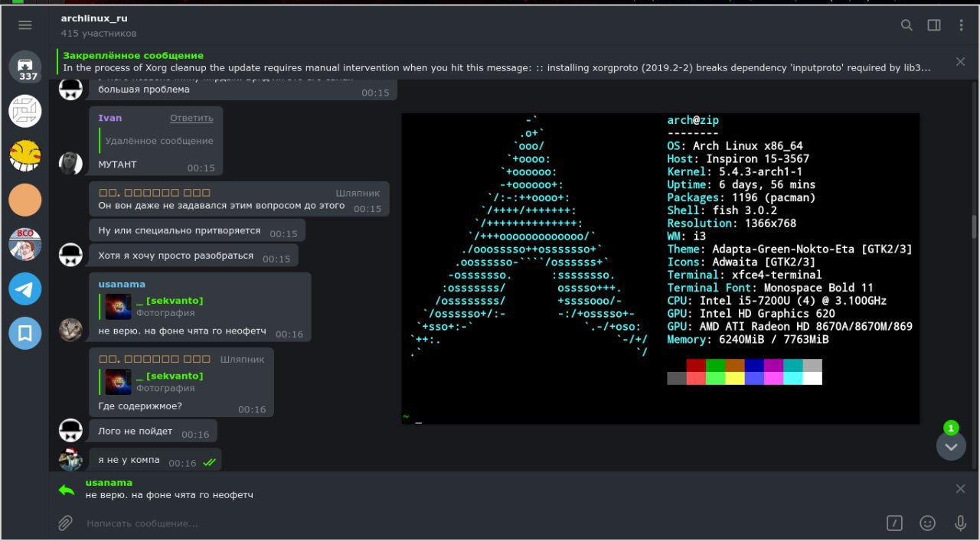Open chat info via archlinux_ru title
This screenshot has height=541, width=980.
[95, 18]
